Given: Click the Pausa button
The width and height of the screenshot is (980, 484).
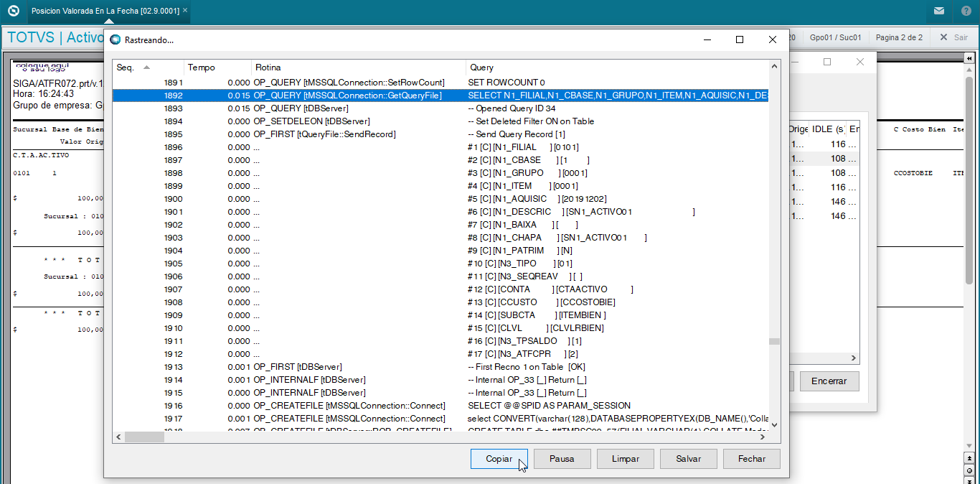Looking at the screenshot, I should coord(562,459).
